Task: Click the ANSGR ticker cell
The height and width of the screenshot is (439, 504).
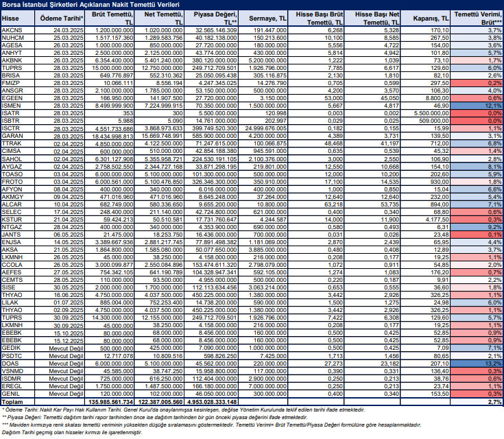Action: 18,91
